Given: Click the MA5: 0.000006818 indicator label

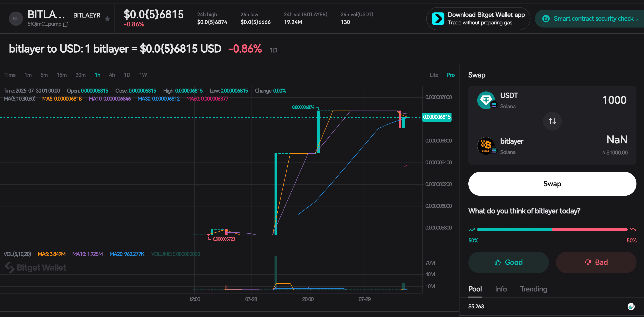Looking at the screenshot, I should [62, 99].
